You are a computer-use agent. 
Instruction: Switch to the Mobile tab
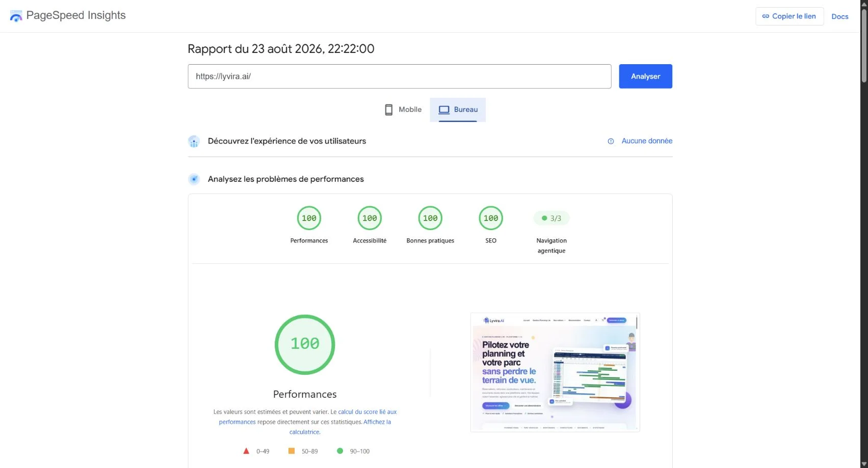(403, 109)
